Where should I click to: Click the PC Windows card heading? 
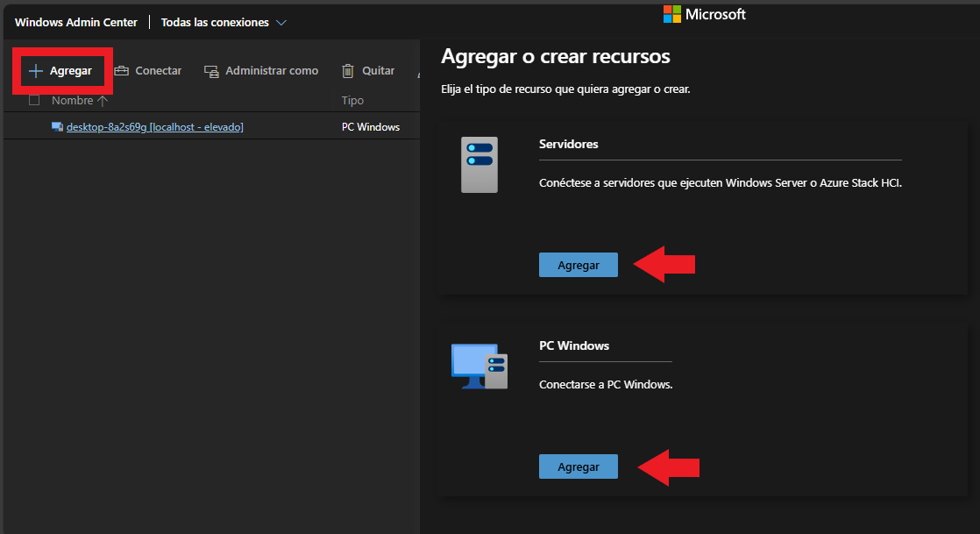pos(574,345)
